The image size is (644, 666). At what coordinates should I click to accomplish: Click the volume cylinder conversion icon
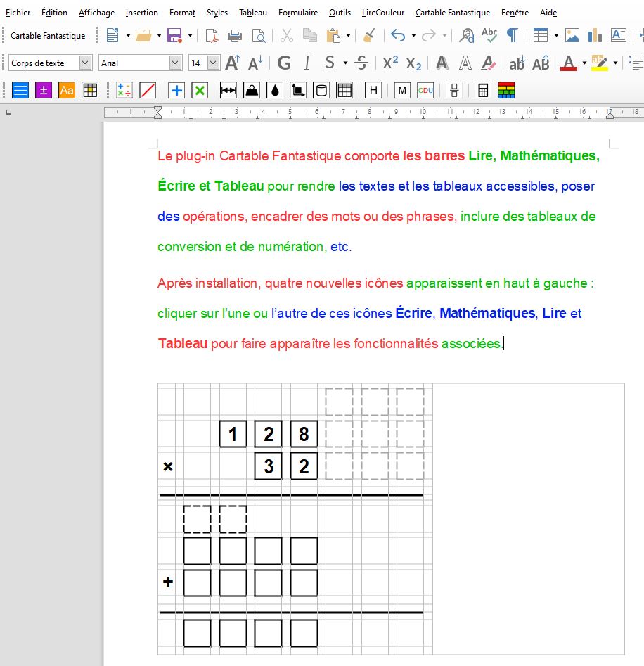click(321, 91)
